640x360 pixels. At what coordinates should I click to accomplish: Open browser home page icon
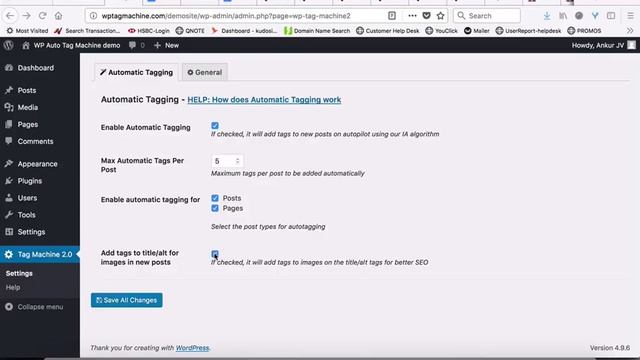click(58, 16)
